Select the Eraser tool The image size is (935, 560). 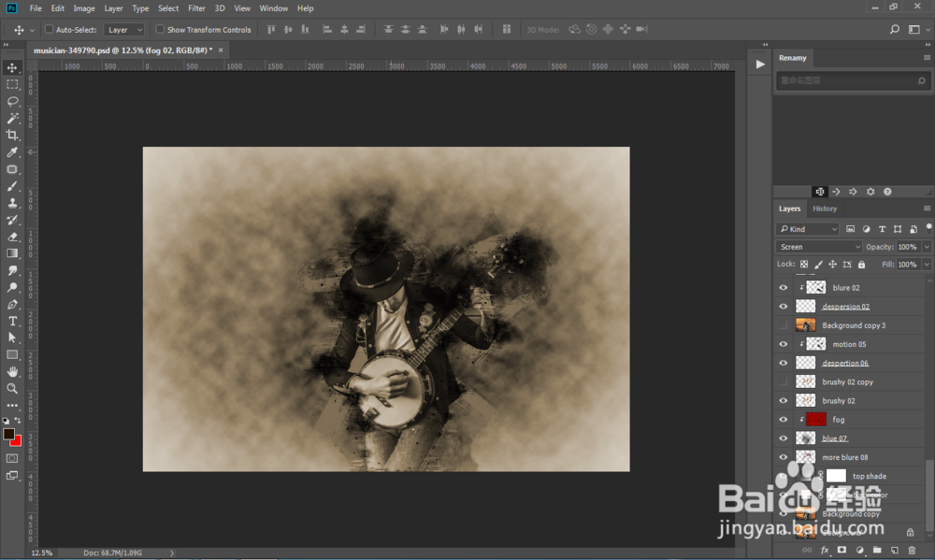pos(12,237)
